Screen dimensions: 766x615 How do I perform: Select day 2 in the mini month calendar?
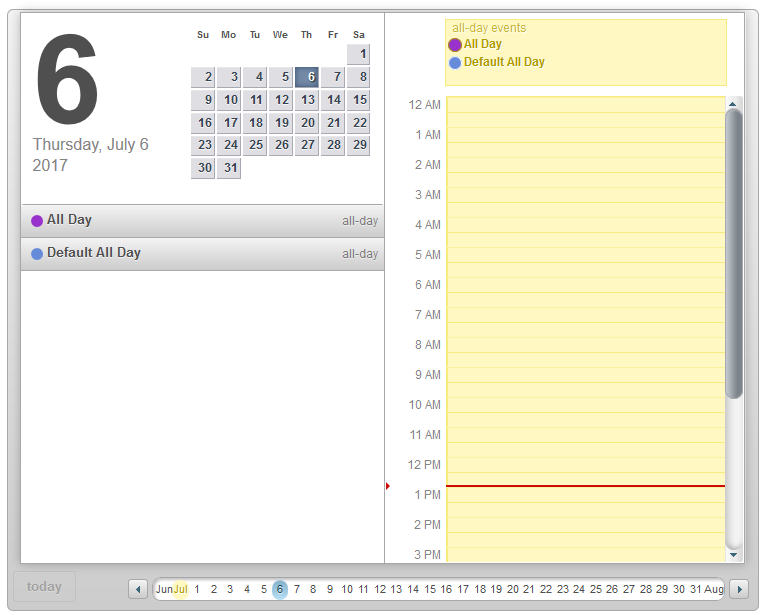coord(203,77)
